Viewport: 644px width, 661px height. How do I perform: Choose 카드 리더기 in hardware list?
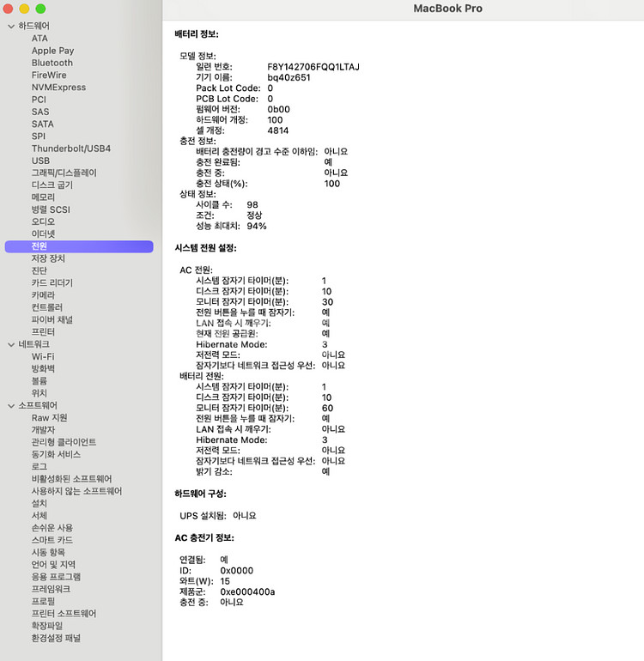pos(52,283)
